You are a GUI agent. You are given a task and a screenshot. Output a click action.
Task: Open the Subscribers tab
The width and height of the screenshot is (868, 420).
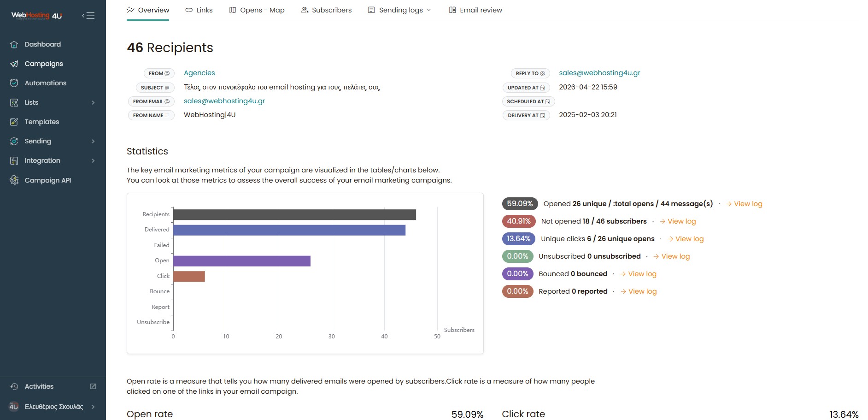326,10
